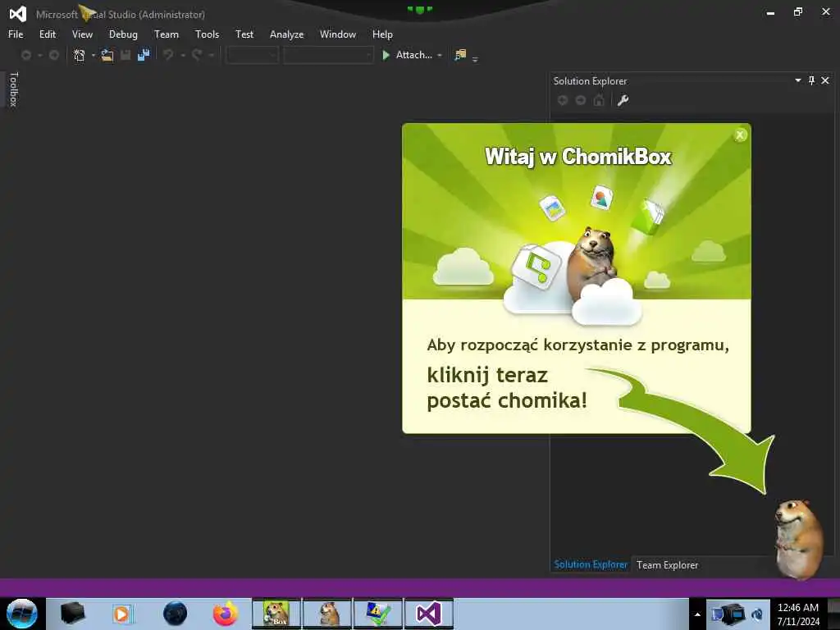Click the Navigate Forward toolbar icon
This screenshot has height=630, width=840.
point(53,55)
